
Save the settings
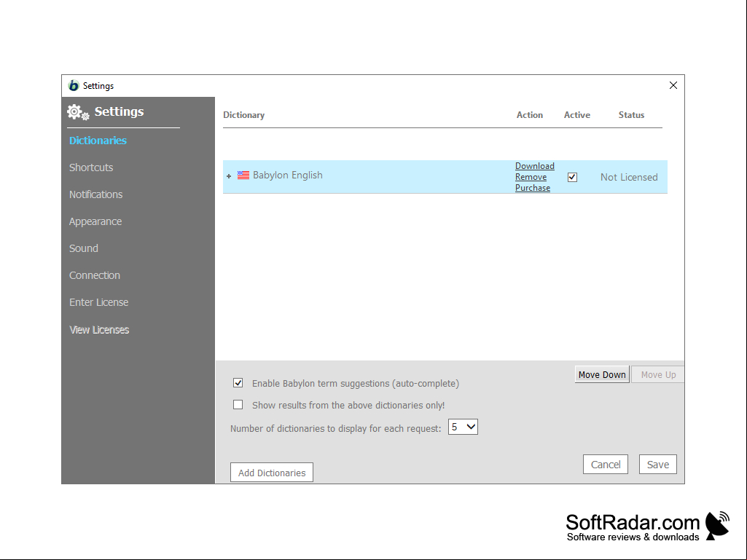click(658, 465)
